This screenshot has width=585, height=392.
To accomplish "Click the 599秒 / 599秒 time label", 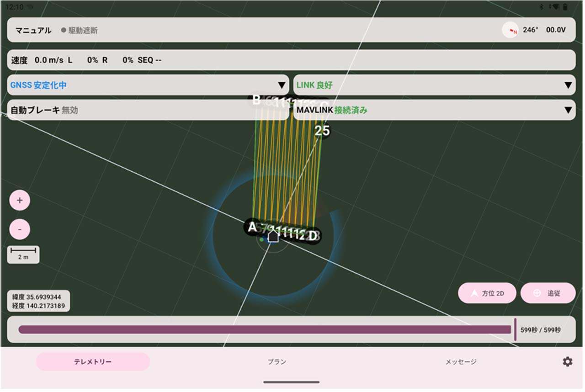I will point(541,330).
